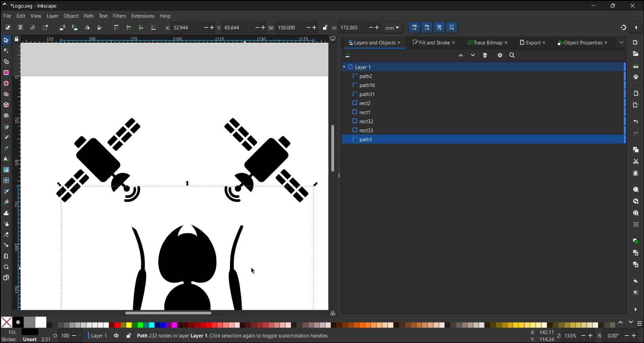Click the Cut scissors icon

coord(636,162)
